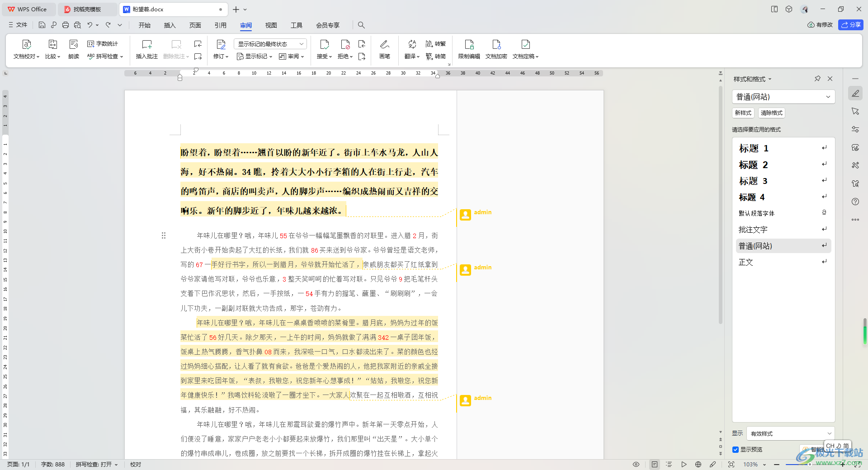
Task: Open the 文件 menu
Action: (x=18, y=25)
